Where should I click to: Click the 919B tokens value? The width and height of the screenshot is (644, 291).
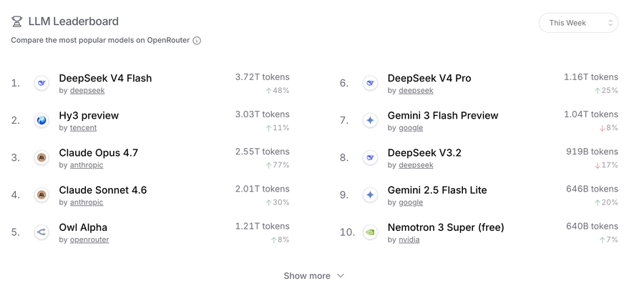tap(592, 152)
